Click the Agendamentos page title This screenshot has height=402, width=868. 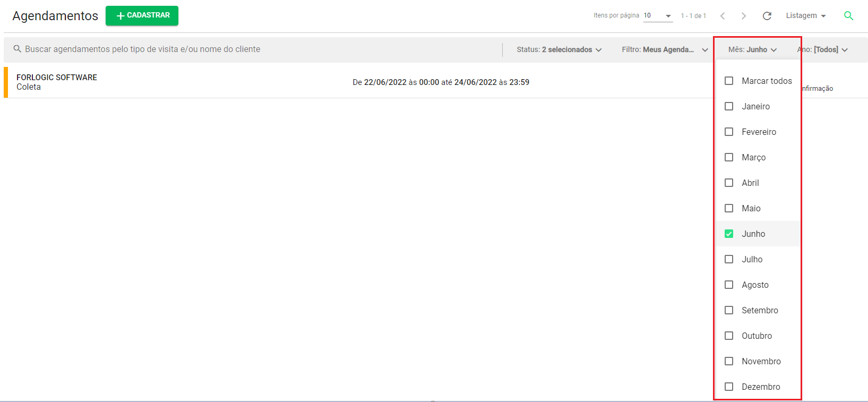point(55,16)
